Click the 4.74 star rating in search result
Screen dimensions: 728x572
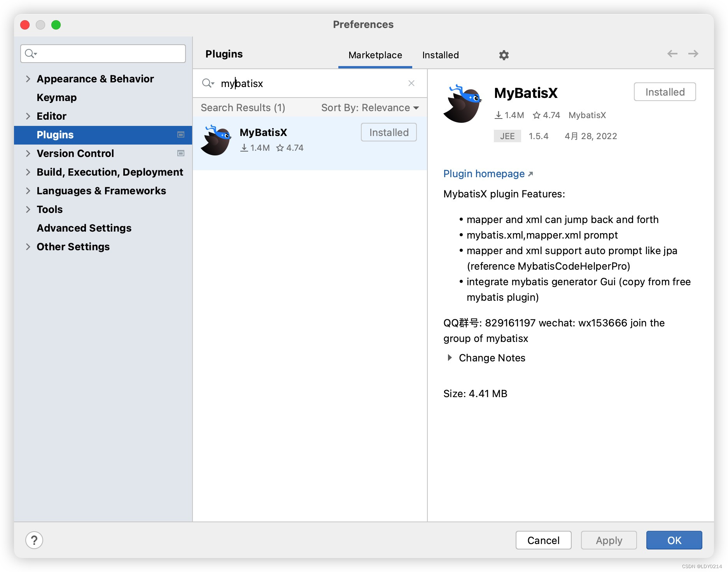pyautogui.click(x=290, y=148)
